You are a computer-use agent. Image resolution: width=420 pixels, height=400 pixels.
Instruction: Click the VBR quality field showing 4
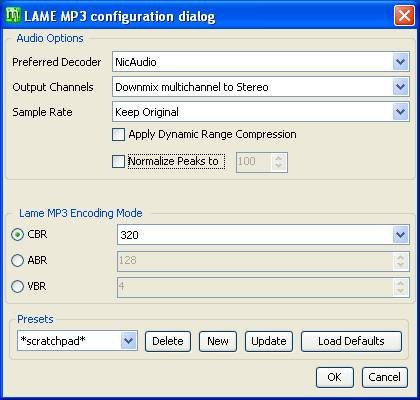[x=255, y=287]
